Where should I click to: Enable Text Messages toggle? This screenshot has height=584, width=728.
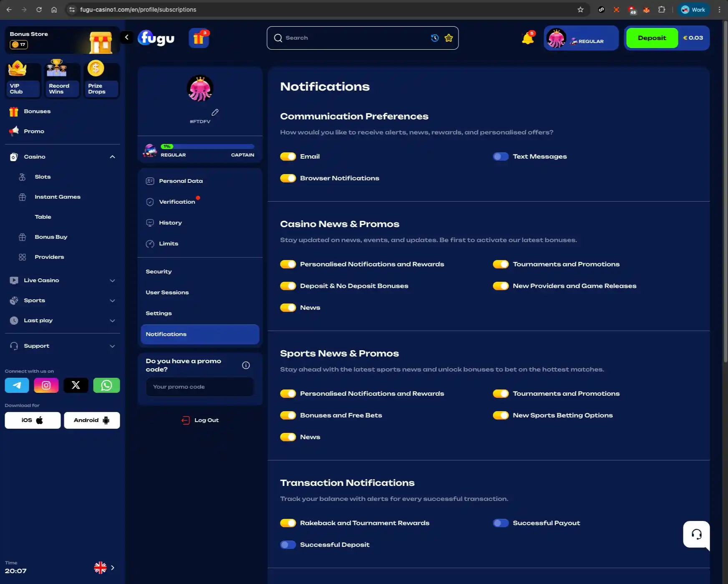[501, 157]
